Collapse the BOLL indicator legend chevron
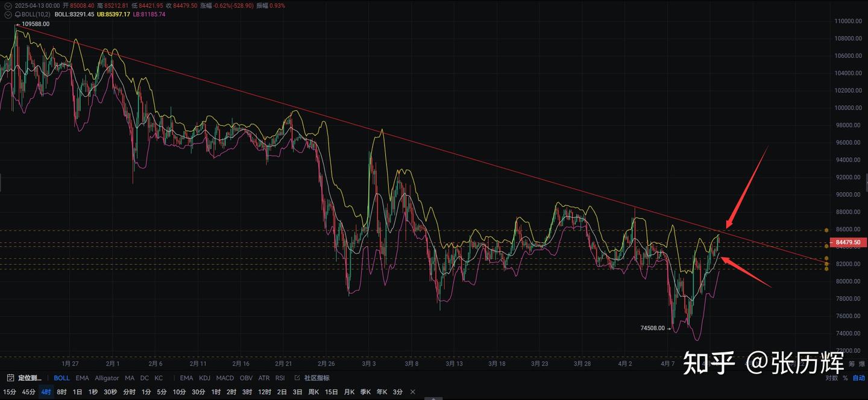Screen dimensions: 868x400 coord(7,14)
